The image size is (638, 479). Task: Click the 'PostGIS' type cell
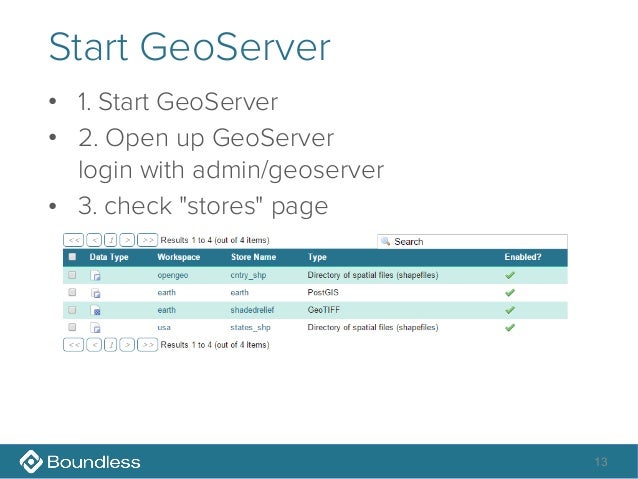(323, 293)
